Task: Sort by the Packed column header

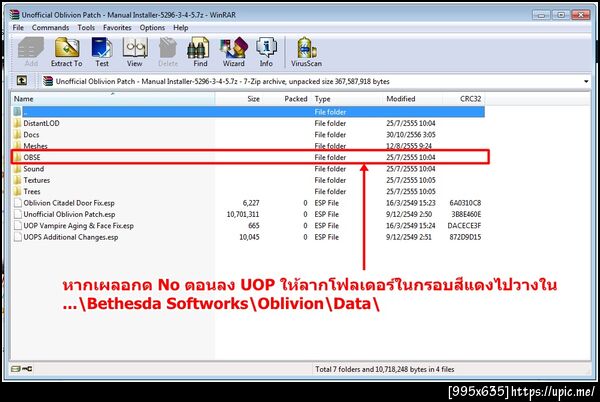Action: click(x=287, y=99)
